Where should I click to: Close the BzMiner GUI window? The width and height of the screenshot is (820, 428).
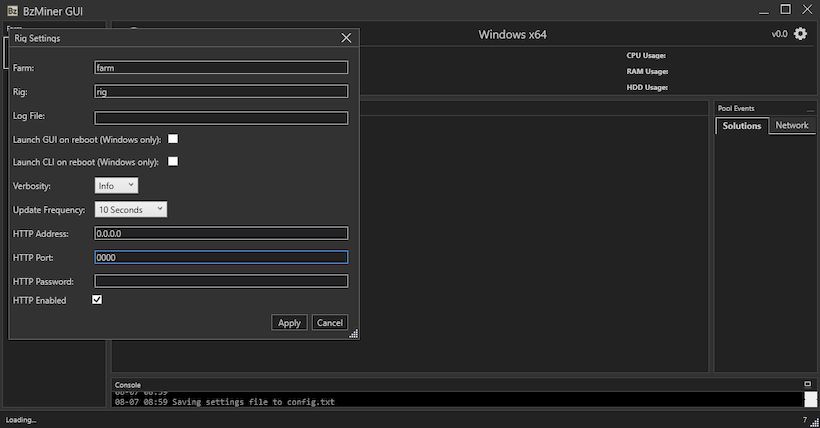[x=807, y=9]
